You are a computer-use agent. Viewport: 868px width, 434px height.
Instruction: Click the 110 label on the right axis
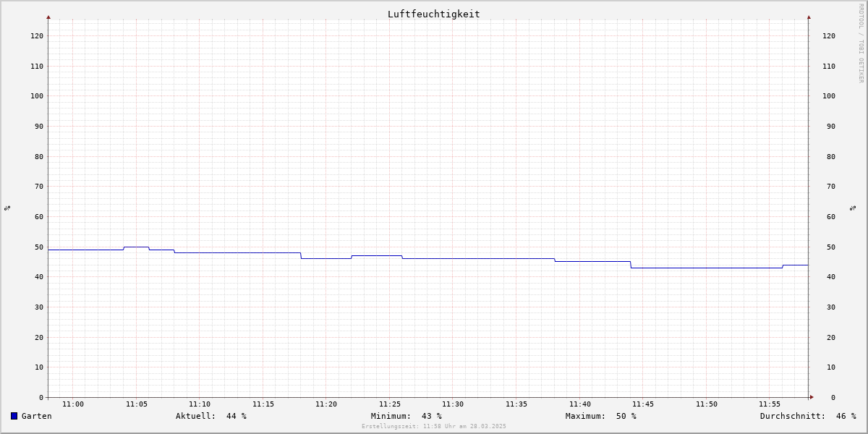tap(829, 66)
